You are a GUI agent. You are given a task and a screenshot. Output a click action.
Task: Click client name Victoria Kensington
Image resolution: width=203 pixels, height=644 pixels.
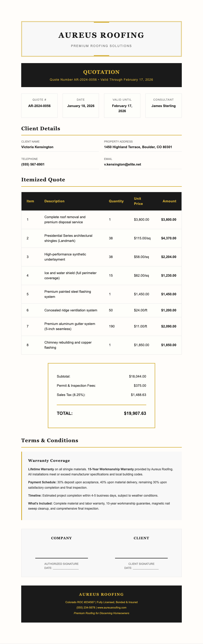37,147
